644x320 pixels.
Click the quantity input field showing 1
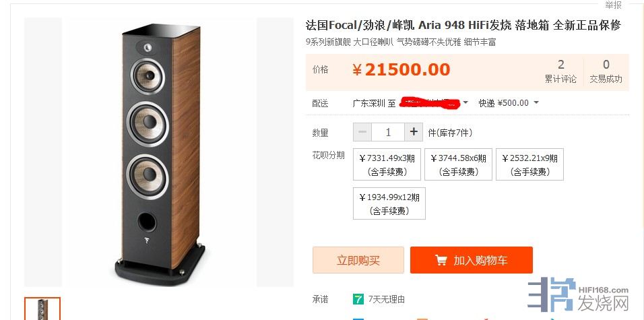click(x=388, y=132)
